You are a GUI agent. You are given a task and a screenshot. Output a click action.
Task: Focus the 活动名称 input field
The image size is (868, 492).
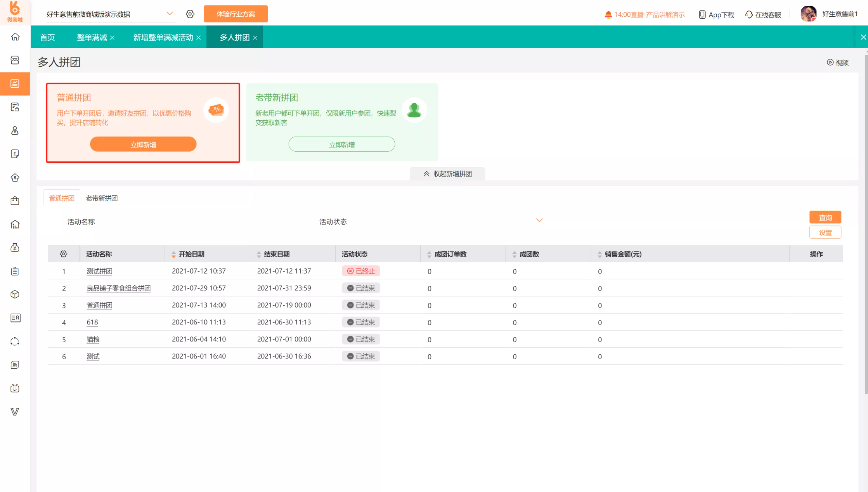point(197,222)
